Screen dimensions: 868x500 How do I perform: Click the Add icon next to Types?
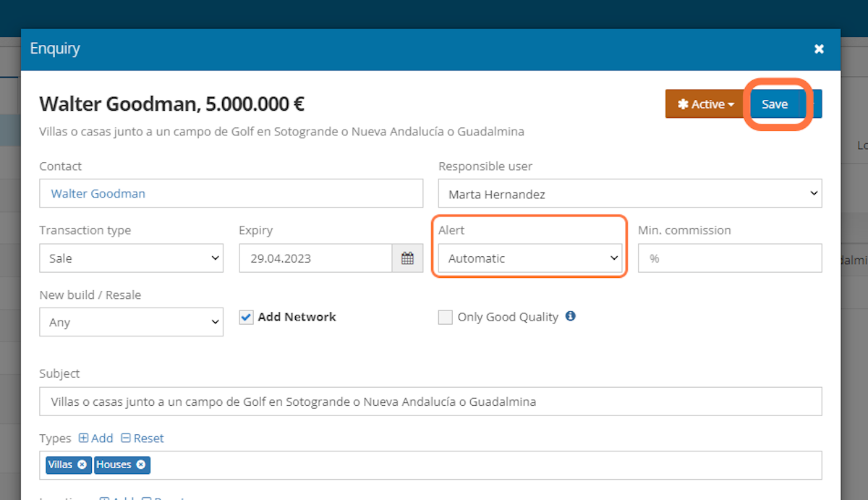[x=95, y=438]
